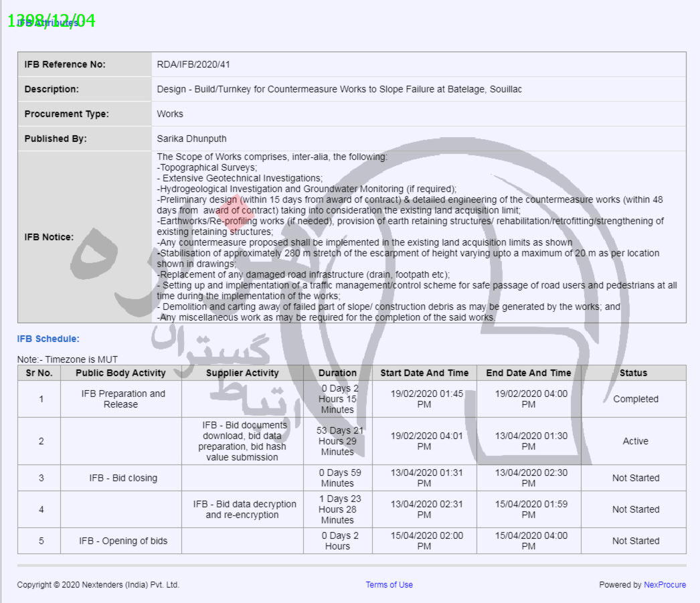The height and width of the screenshot is (603, 700).
Task: Select the Completed status cell
Action: [x=635, y=399]
